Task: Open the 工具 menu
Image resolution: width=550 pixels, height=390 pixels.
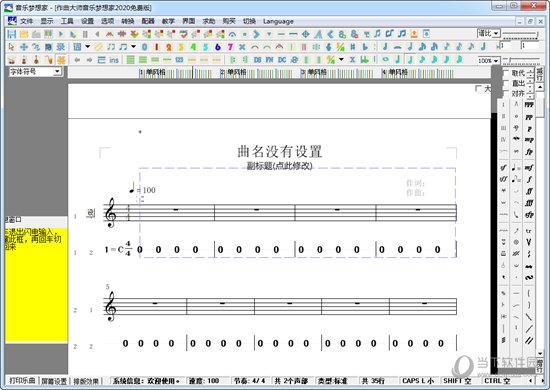Action: click(67, 21)
